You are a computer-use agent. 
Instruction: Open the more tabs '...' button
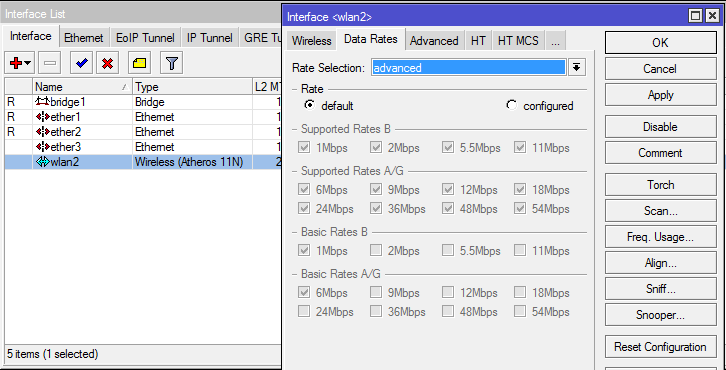pos(556,41)
